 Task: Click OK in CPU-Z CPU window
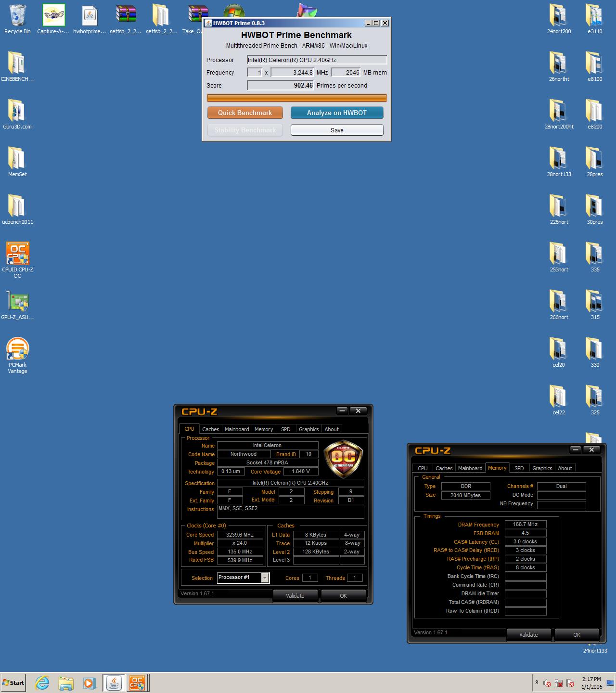point(343,596)
